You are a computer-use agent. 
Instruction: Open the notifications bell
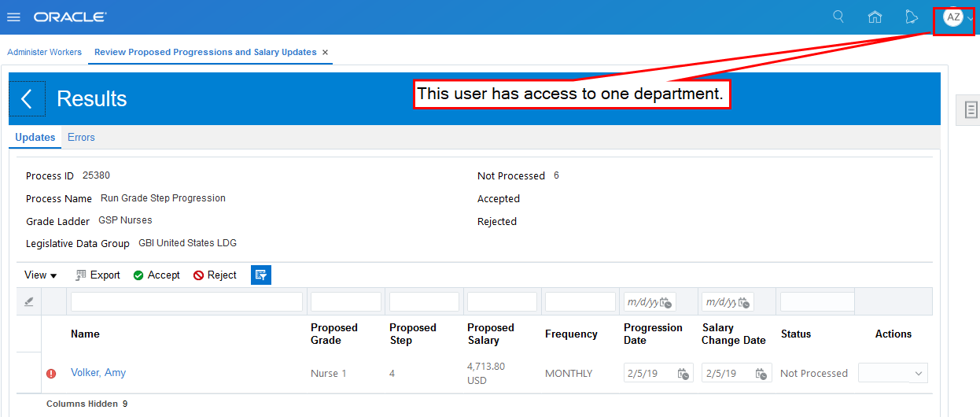pos(912,17)
